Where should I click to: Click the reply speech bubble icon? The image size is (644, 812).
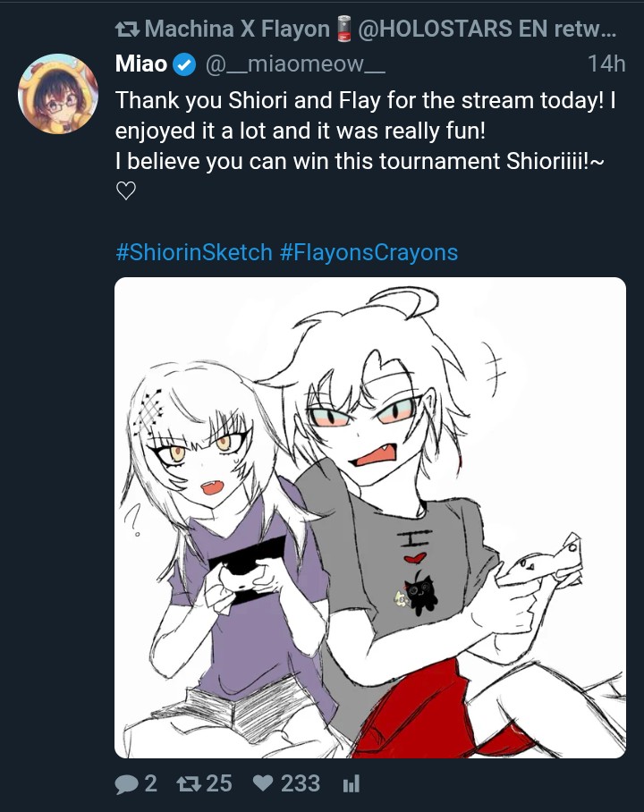[126, 783]
